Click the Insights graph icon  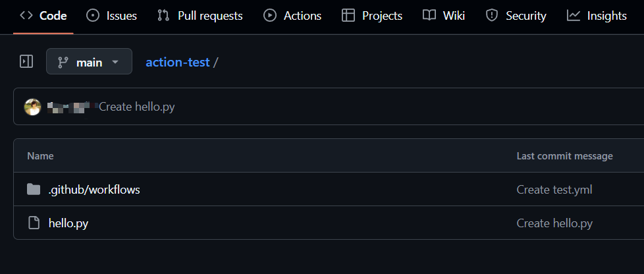point(574,16)
